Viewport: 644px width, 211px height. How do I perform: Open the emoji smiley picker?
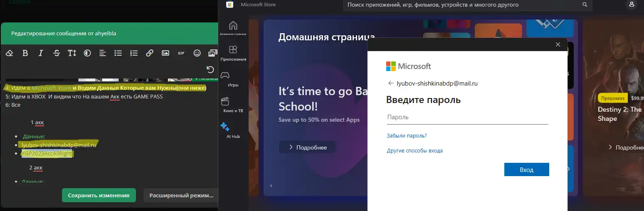point(197,53)
